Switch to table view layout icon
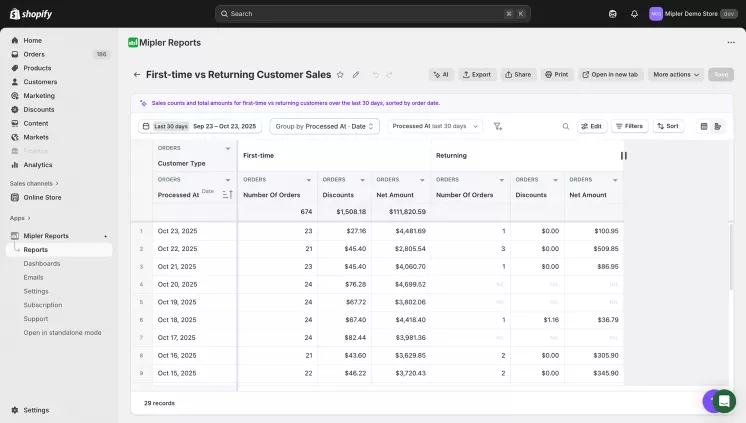The height and width of the screenshot is (423, 746). tap(704, 127)
